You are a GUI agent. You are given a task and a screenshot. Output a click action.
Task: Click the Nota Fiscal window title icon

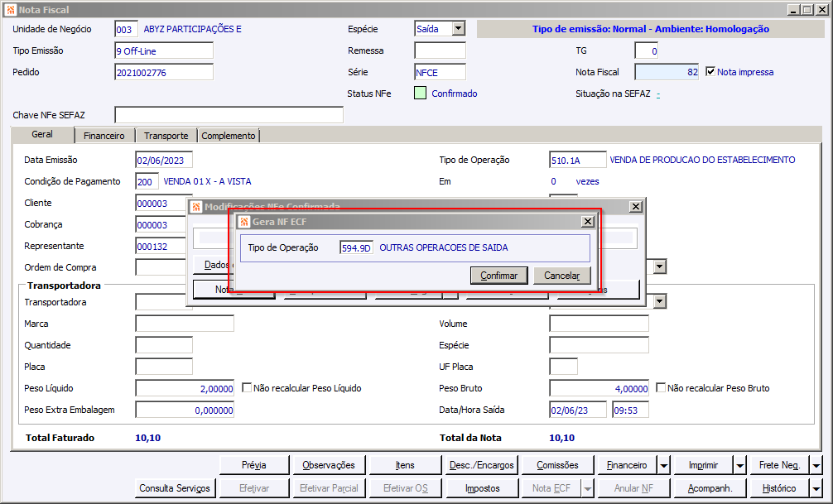[10, 11]
